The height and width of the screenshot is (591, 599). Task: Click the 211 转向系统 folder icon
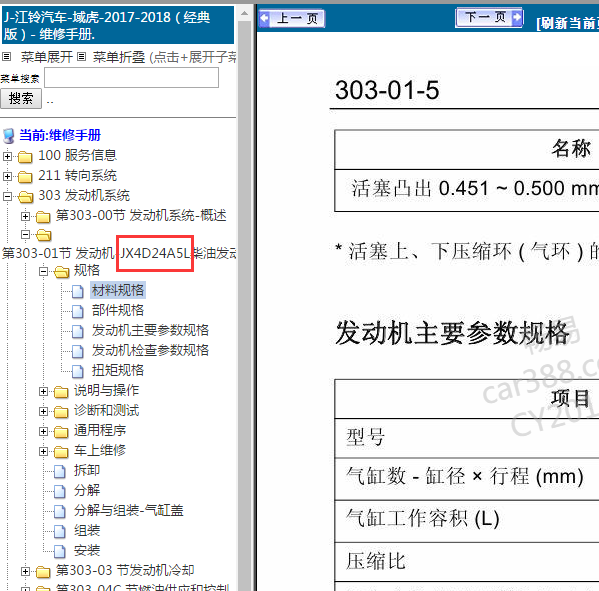[x=25, y=176]
